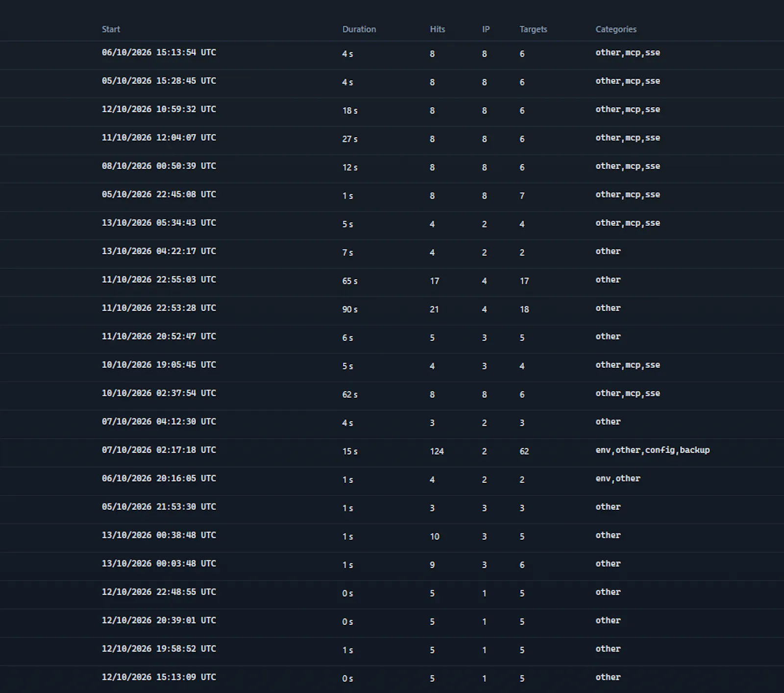
Task: Select the row starting 10/10/2026 02:37:54 UTC
Action: pyautogui.click(x=392, y=396)
